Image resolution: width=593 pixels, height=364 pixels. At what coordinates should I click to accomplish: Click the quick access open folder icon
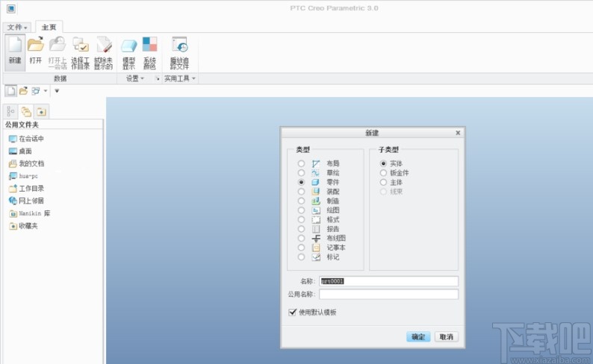(23, 90)
